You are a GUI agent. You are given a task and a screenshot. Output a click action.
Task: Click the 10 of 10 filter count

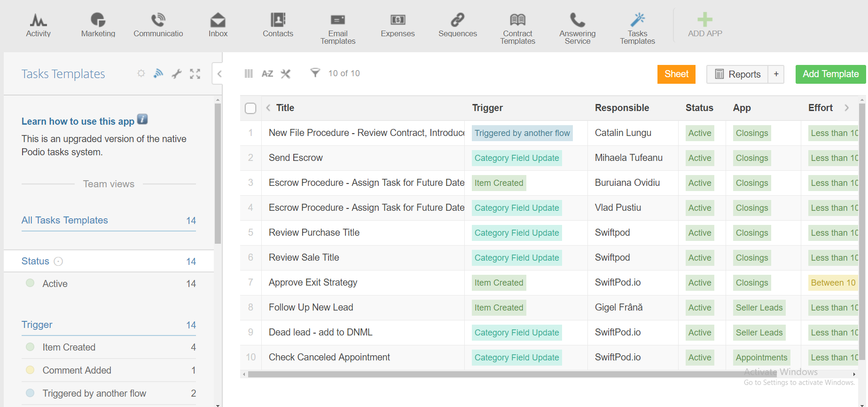click(344, 73)
